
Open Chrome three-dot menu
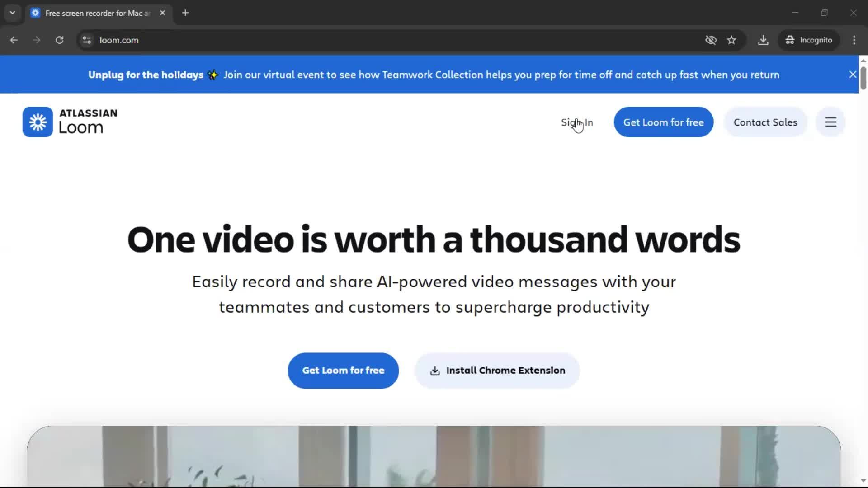(x=854, y=40)
